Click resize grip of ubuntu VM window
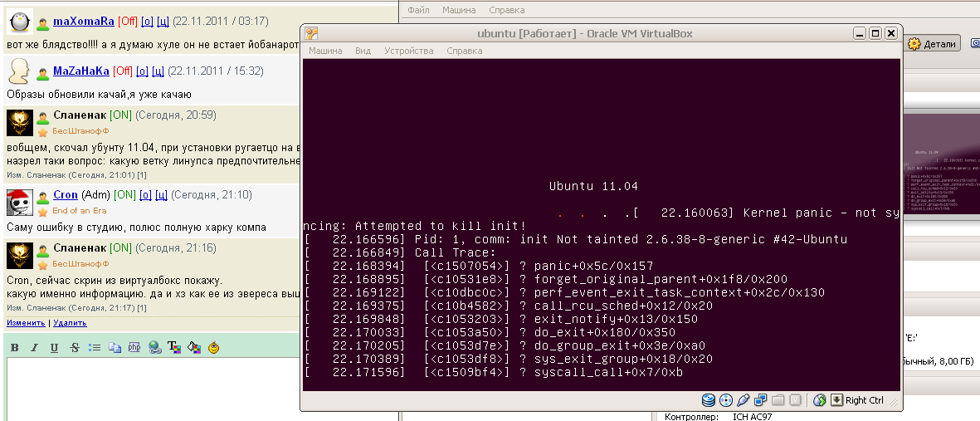Viewport: 980px width, 421px height. (x=895, y=404)
